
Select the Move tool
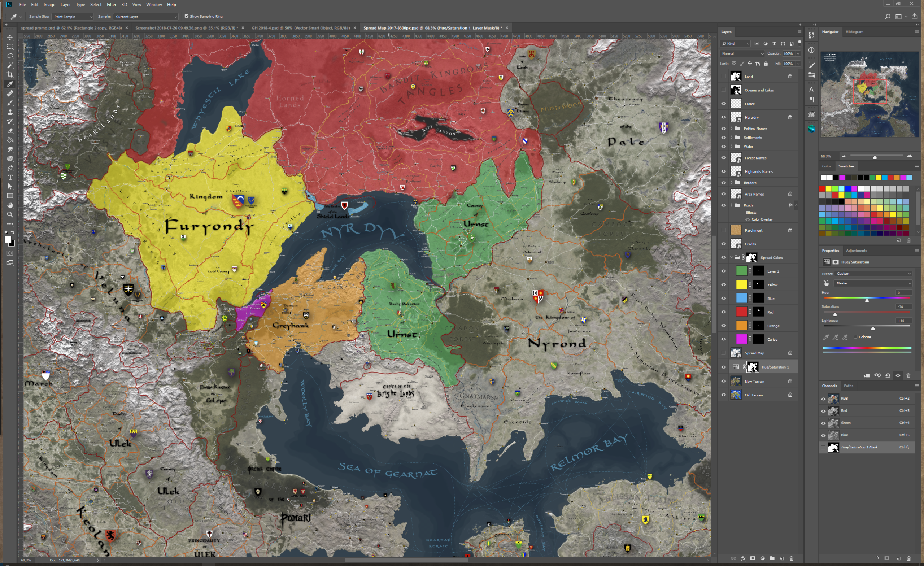tap(10, 38)
